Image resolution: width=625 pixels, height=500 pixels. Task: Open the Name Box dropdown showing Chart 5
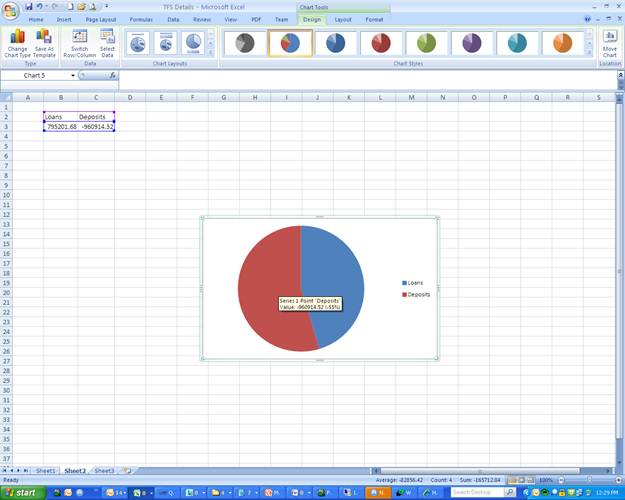click(73, 75)
